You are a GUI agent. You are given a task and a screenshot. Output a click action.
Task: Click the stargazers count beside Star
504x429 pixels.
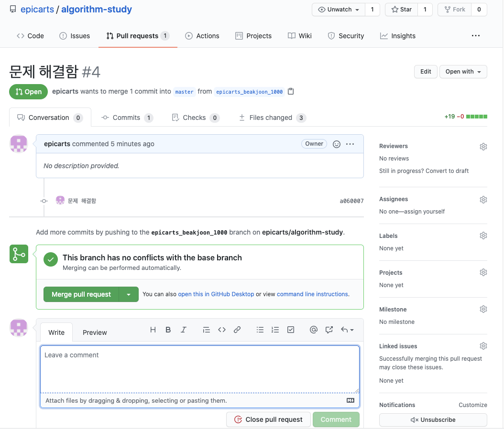(x=425, y=10)
